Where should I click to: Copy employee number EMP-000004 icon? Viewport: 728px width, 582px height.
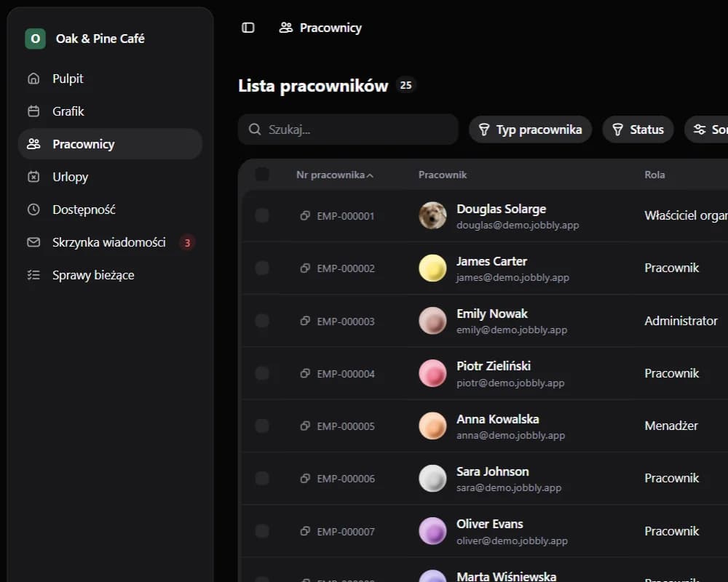(x=305, y=373)
